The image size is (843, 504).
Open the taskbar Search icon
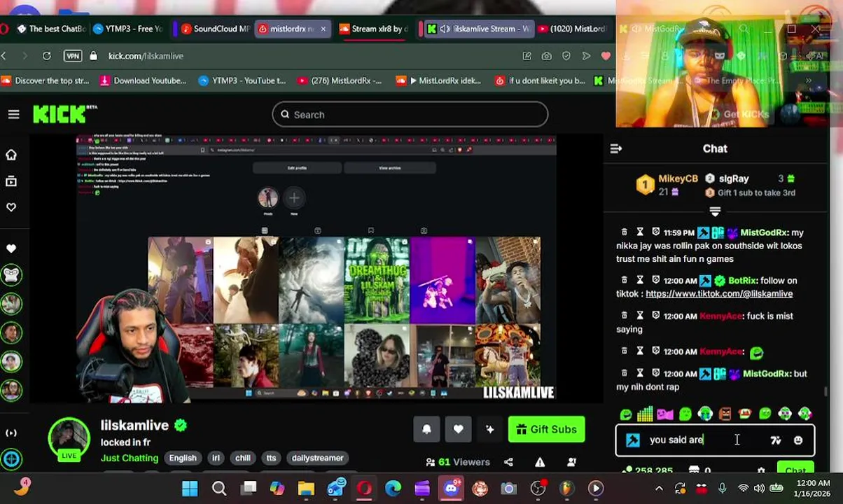tap(219, 488)
